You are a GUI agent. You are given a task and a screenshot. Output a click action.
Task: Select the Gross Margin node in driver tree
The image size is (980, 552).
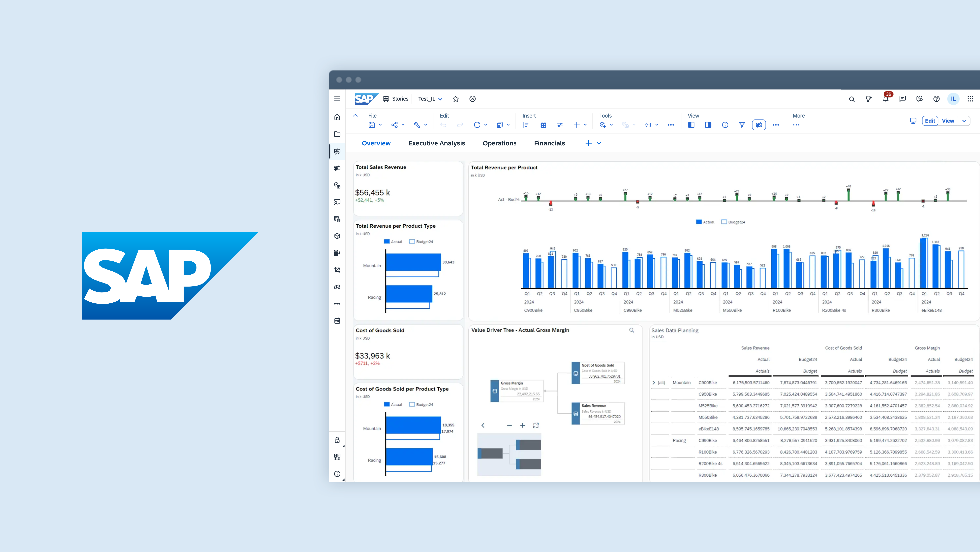pyautogui.click(x=517, y=391)
